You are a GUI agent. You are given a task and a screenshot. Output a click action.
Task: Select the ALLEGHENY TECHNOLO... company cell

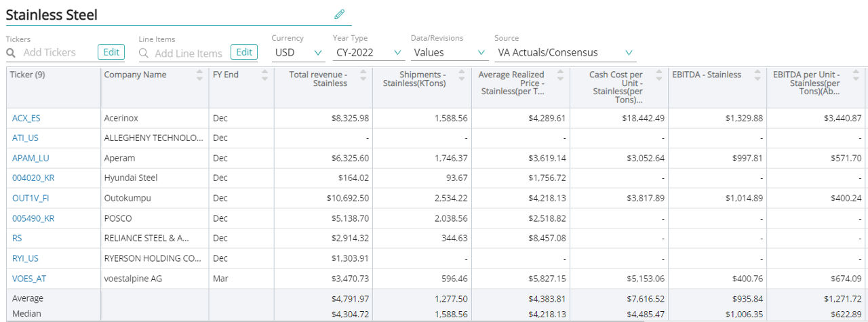pyautogui.click(x=155, y=138)
